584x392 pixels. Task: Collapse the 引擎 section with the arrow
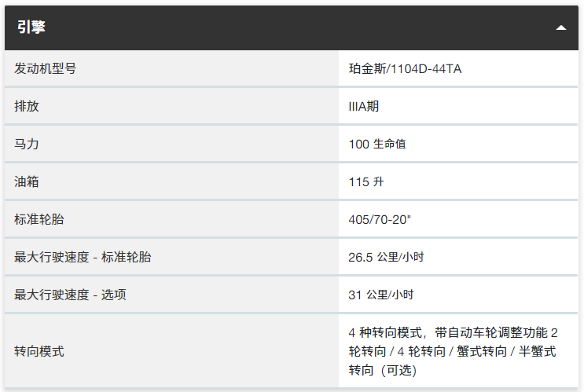(560, 27)
